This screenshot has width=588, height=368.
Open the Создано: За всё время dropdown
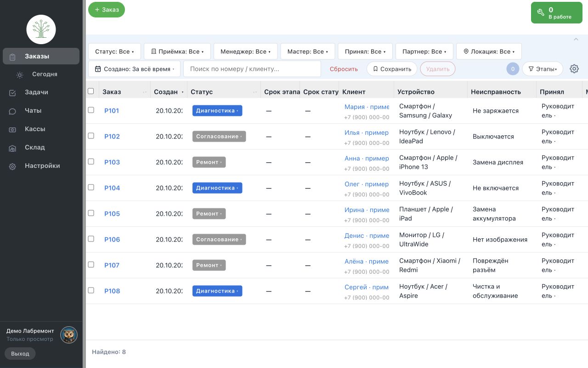pyautogui.click(x=134, y=69)
